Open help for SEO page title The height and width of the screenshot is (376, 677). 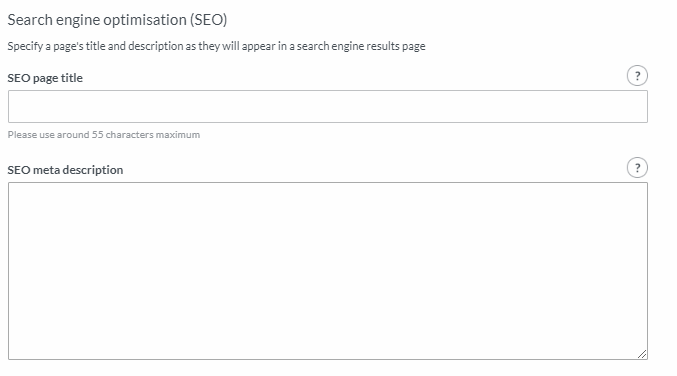point(637,76)
